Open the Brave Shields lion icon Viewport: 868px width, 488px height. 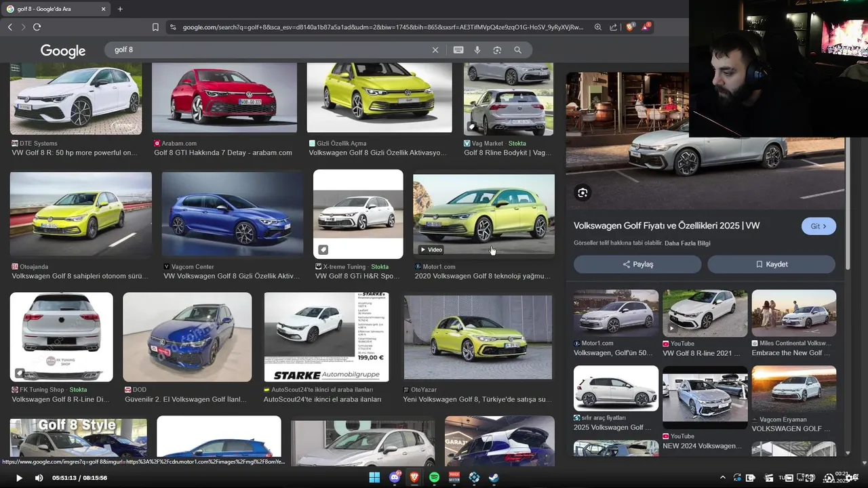pyautogui.click(x=630, y=27)
